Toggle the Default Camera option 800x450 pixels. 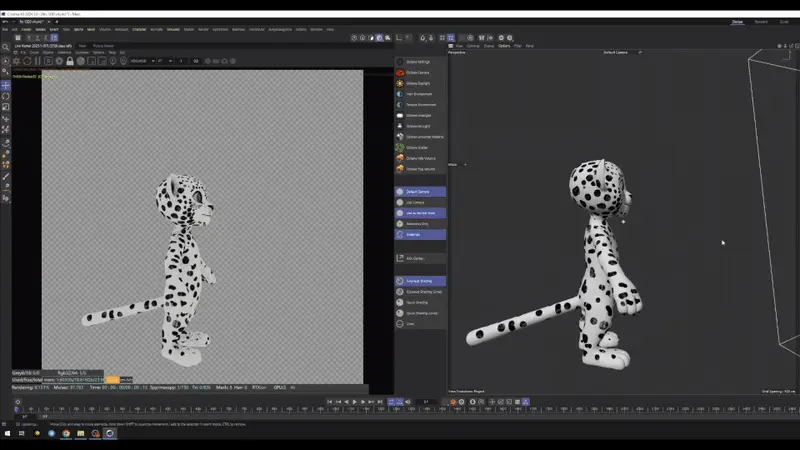pos(419,191)
